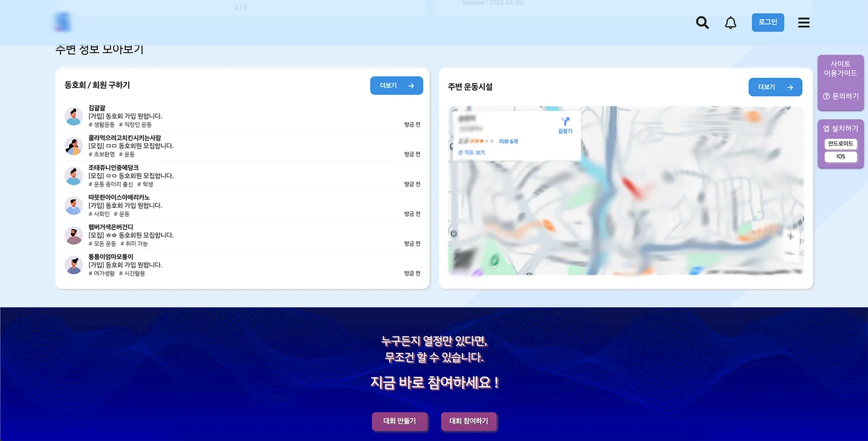Click the '# 시간활용' hashtag
The height and width of the screenshot is (441, 868).
(132, 273)
